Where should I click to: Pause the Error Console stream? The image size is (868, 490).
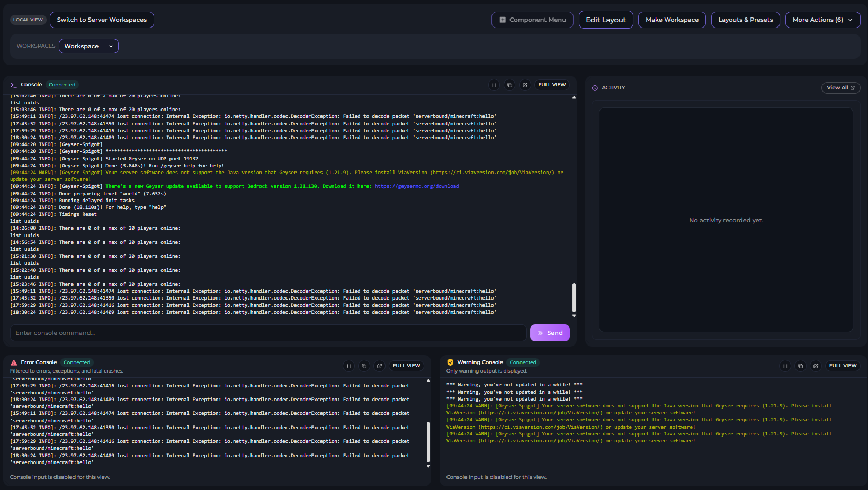348,366
